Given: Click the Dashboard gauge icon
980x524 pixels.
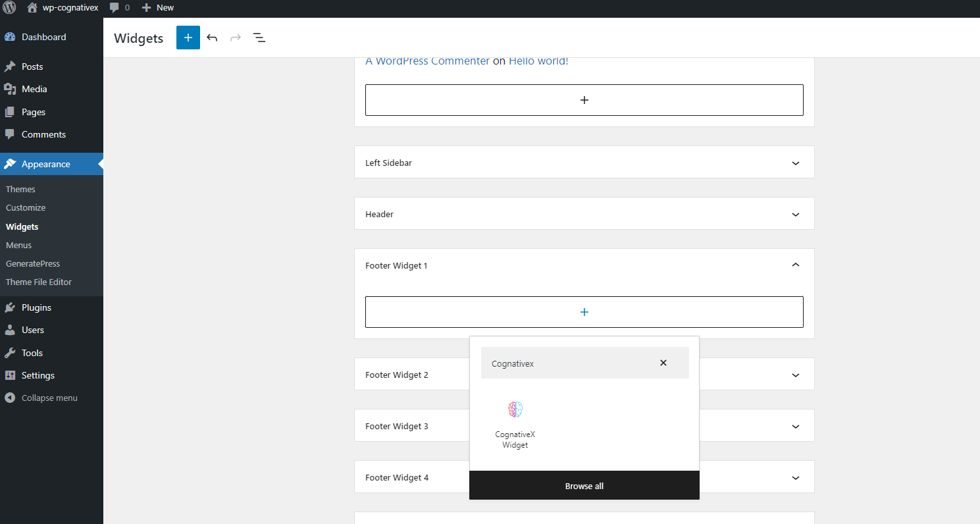Looking at the screenshot, I should 10,37.
